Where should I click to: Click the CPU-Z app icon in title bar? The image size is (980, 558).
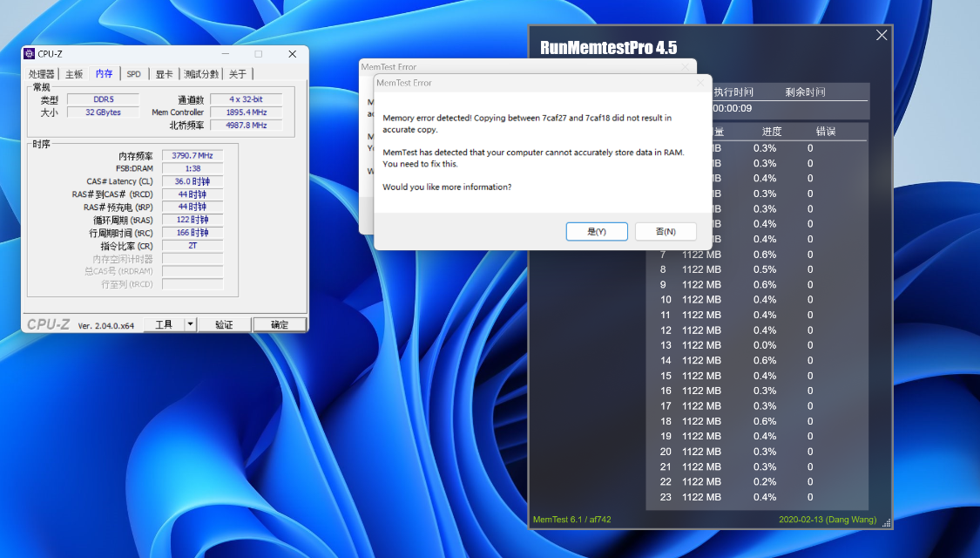click(29, 54)
